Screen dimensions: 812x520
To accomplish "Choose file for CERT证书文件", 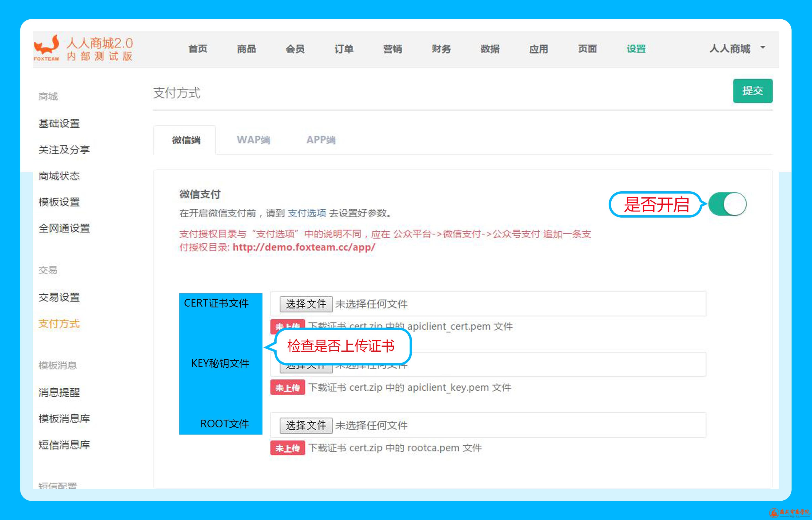I will pyautogui.click(x=306, y=304).
